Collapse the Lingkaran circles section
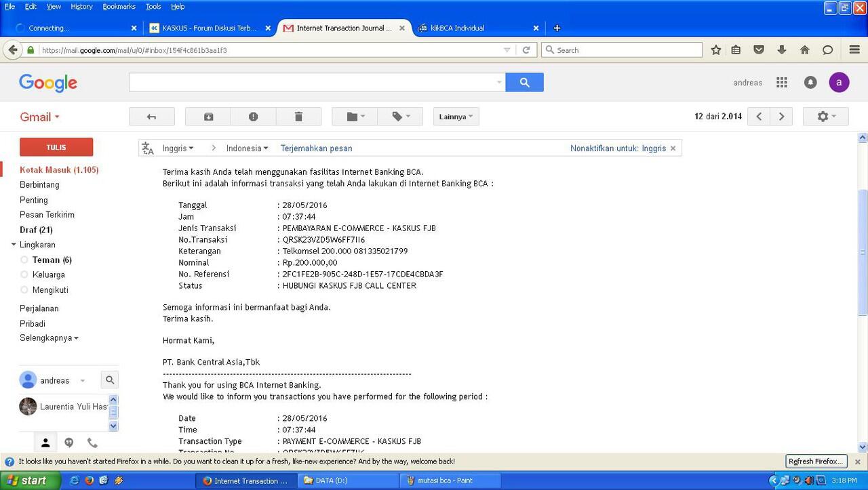868x490 pixels. pos(14,245)
